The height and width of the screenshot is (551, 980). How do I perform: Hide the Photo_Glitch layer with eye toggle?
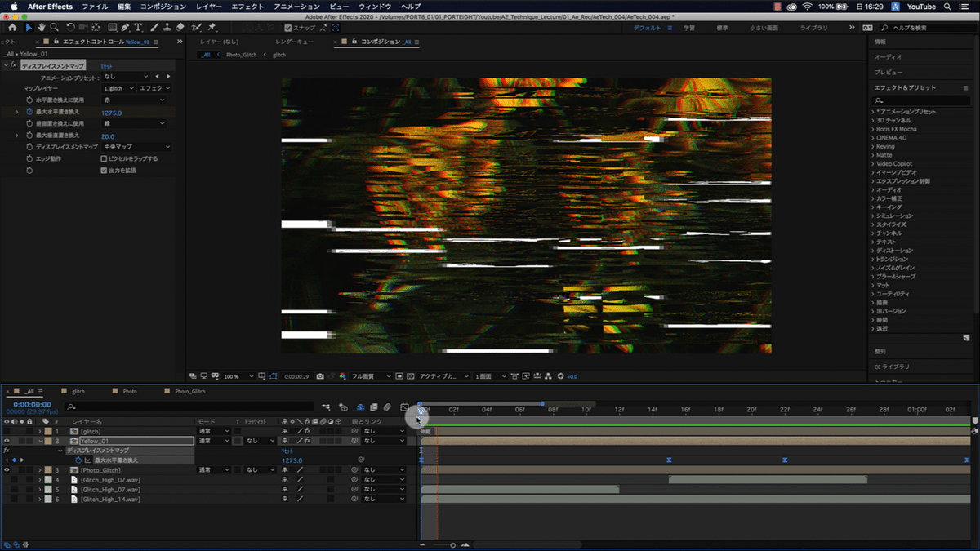coord(7,470)
